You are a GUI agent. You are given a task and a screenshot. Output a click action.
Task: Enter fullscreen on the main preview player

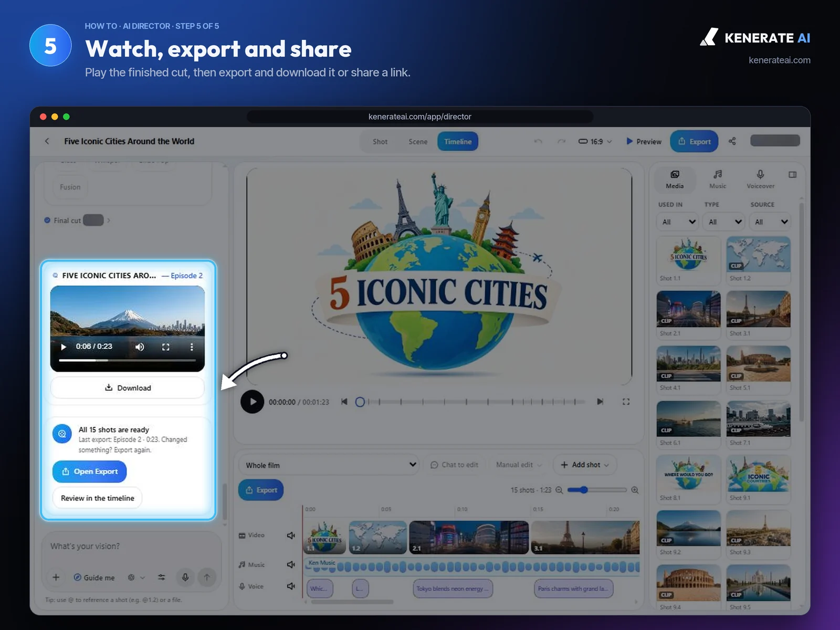tap(626, 402)
